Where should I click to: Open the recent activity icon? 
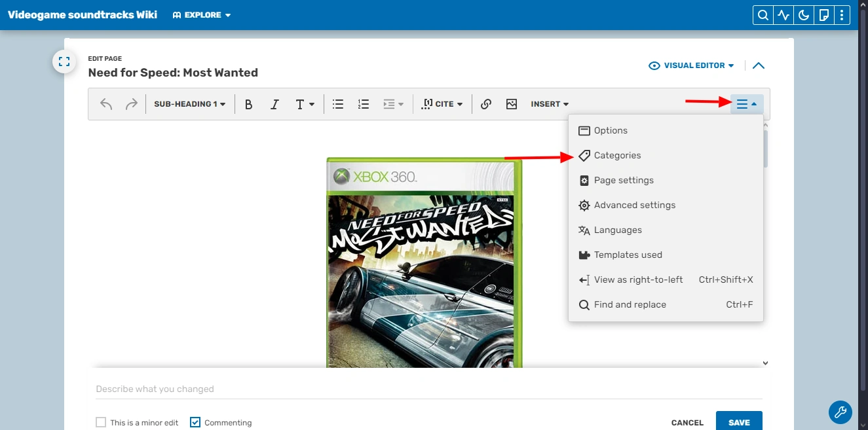[783, 15]
